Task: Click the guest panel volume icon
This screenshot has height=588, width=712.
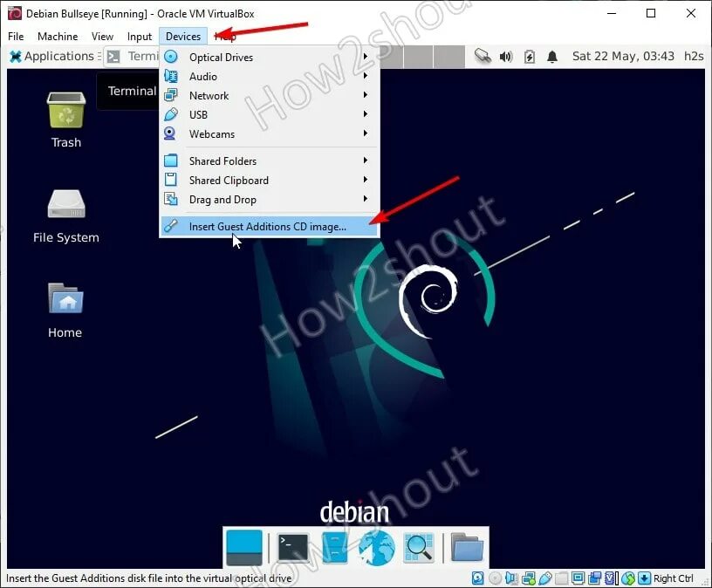Action: (506, 57)
